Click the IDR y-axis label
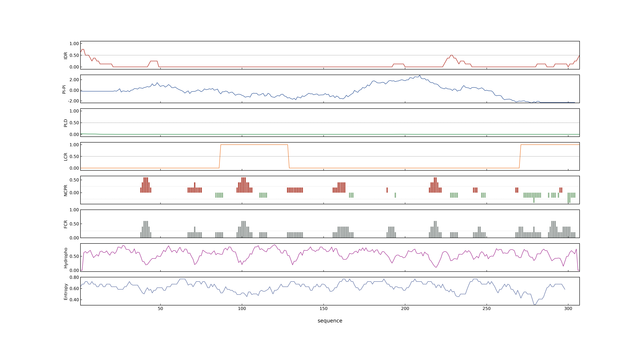The height and width of the screenshot is (343, 644). 66,55
